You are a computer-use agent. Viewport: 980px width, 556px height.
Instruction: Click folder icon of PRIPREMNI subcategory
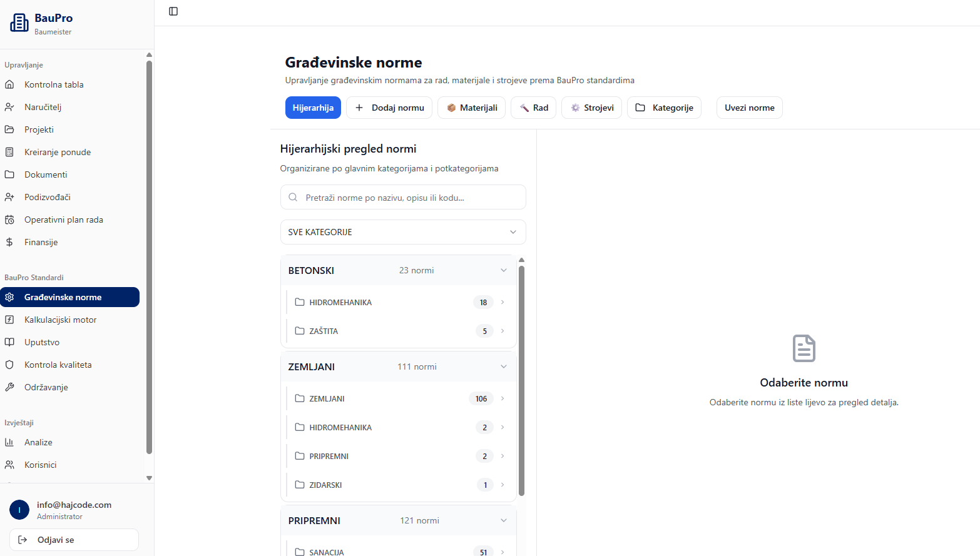300,456
